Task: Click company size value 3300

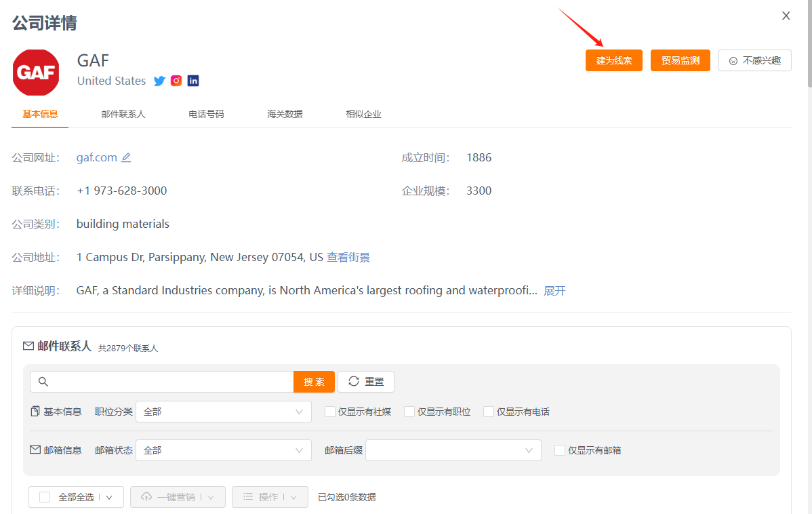Action: pos(479,191)
